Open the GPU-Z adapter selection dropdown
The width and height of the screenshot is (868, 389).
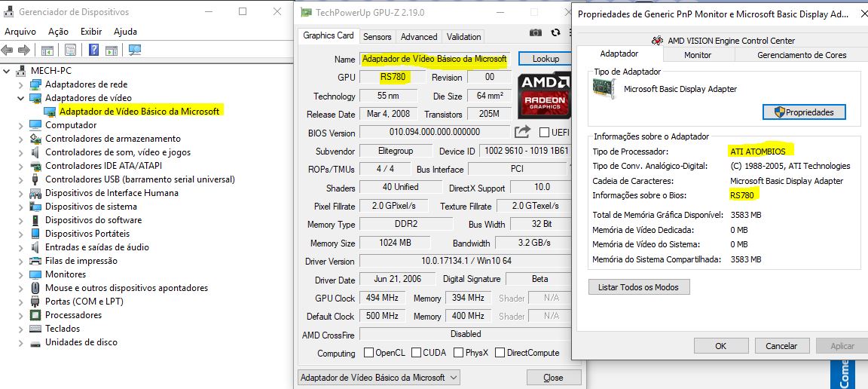[x=378, y=378]
